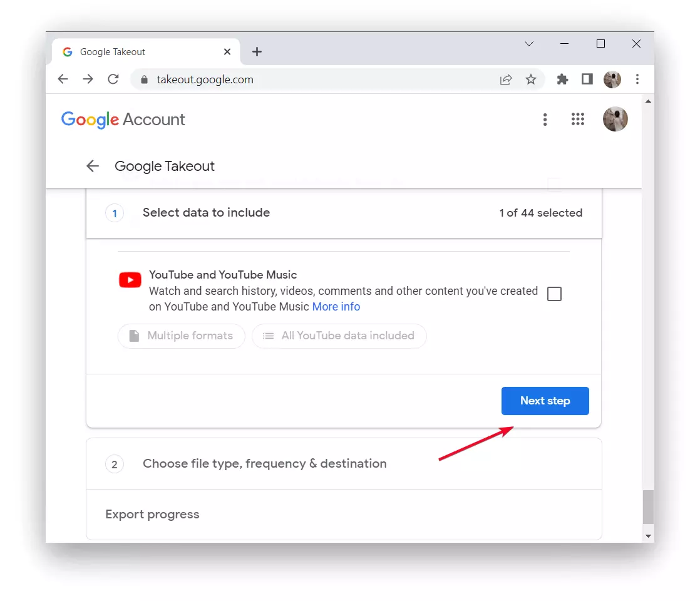Check the YouTube and YouTube Music checkbox
This screenshot has width=700, height=601.
coord(554,294)
